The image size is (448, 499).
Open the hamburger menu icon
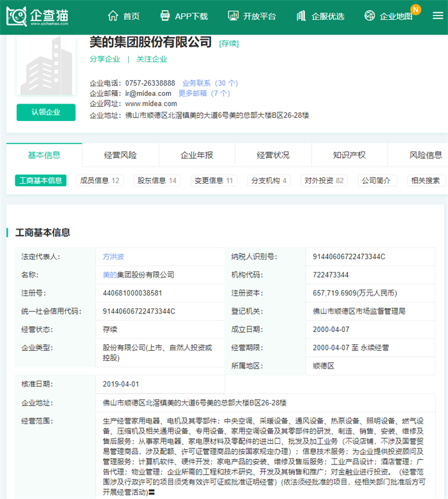coord(438,15)
